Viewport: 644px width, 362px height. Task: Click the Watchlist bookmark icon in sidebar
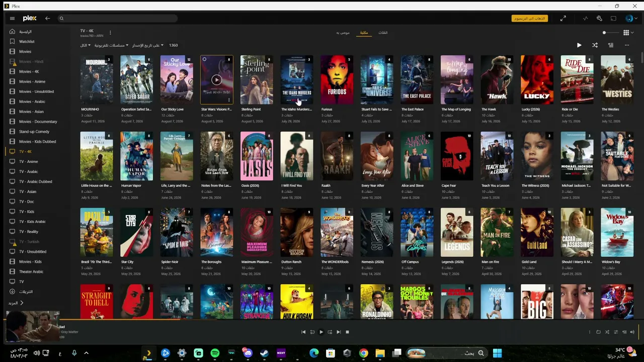(x=12, y=42)
